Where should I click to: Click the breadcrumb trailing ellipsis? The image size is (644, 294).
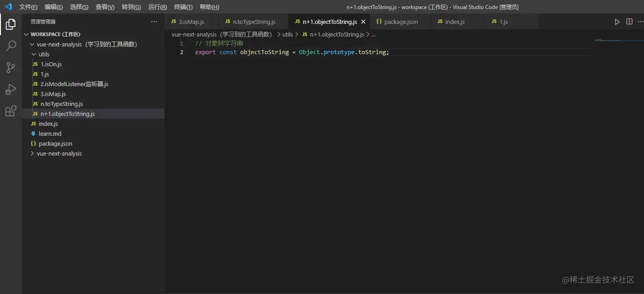coord(373,34)
